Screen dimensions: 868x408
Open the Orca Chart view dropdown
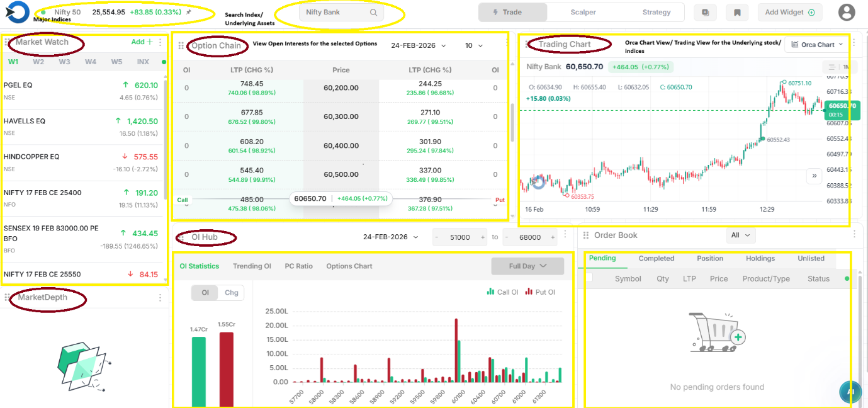point(817,45)
